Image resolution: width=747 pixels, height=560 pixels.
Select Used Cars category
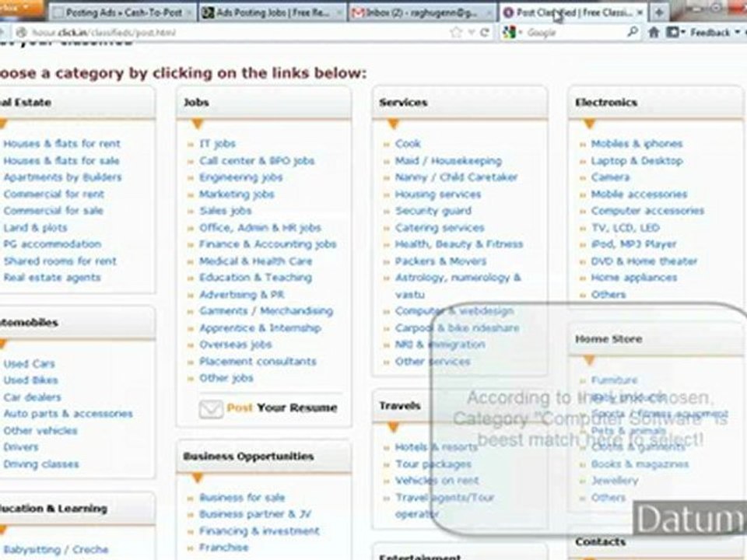(29, 364)
